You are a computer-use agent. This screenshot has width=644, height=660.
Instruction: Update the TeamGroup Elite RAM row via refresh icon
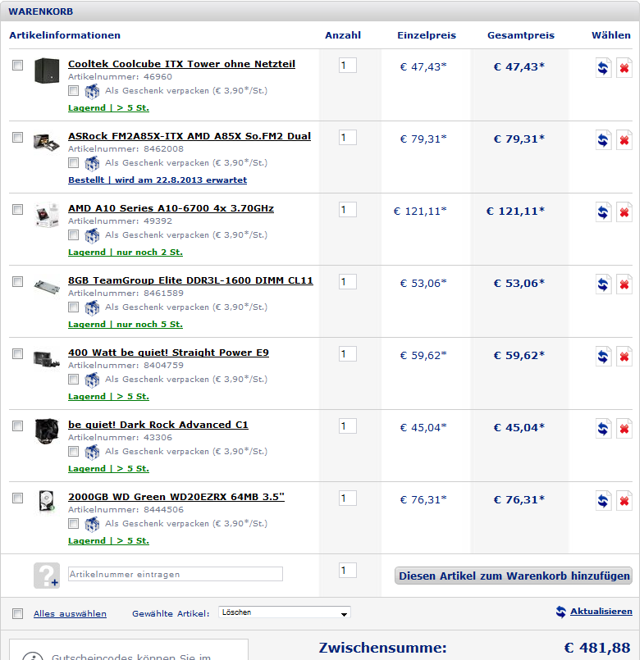coord(603,284)
